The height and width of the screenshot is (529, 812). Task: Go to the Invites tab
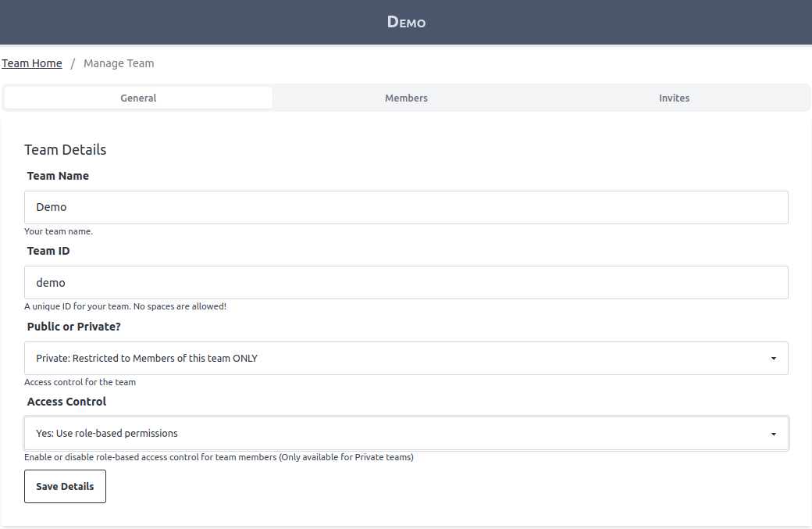pos(674,98)
